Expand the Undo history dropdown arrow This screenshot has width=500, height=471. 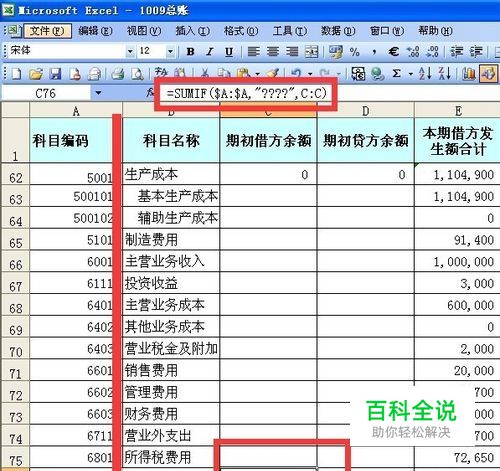[x=310, y=74]
